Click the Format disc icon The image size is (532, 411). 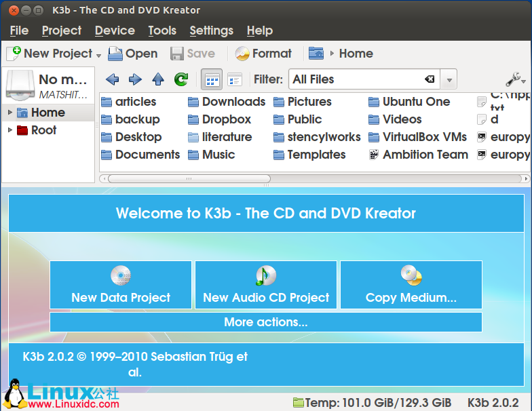coord(242,54)
